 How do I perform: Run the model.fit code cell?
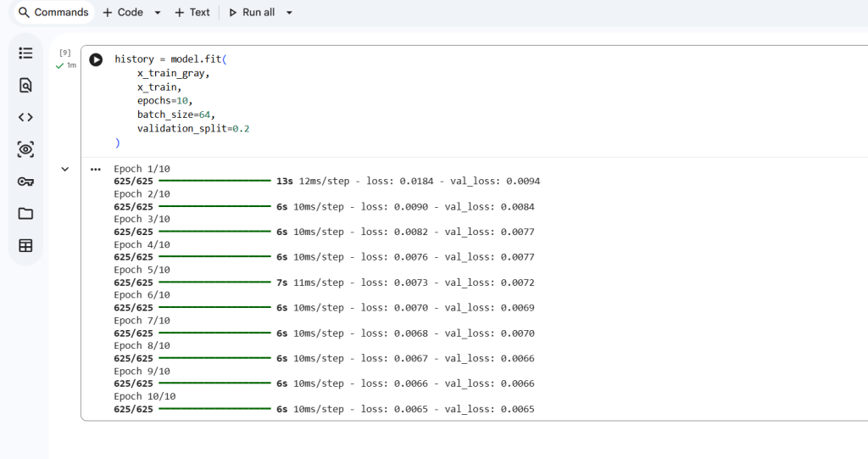click(96, 59)
